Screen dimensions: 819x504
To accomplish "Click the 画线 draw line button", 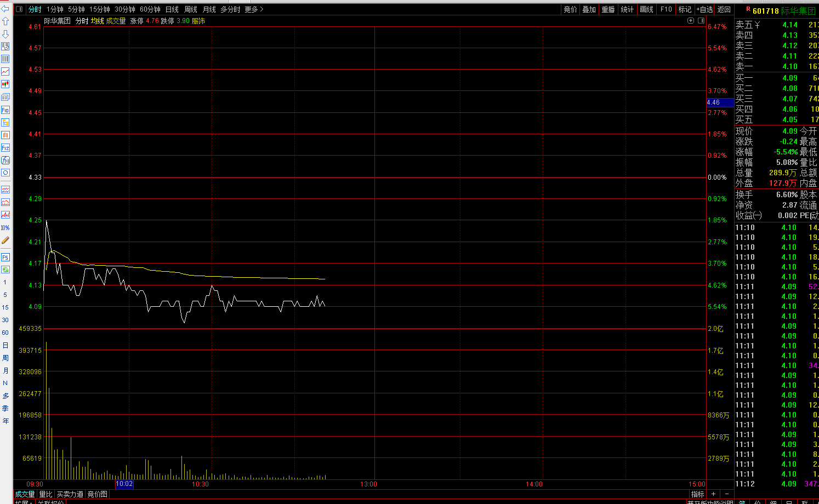I will tap(647, 9).
